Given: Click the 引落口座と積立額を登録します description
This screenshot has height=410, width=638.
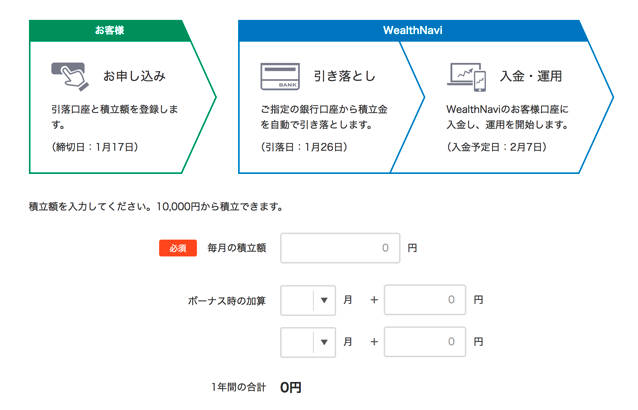Looking at the screenshot, I should pos(115,117).
